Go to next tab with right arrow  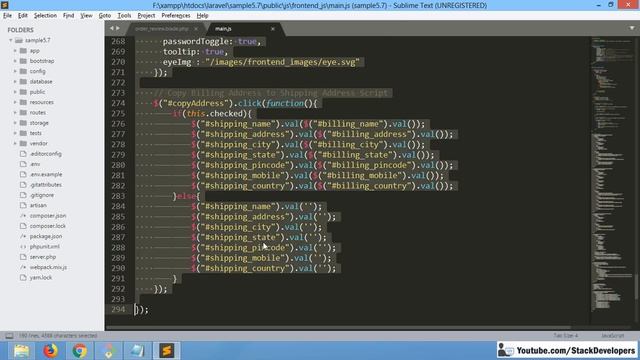click(x=118, y=28)
